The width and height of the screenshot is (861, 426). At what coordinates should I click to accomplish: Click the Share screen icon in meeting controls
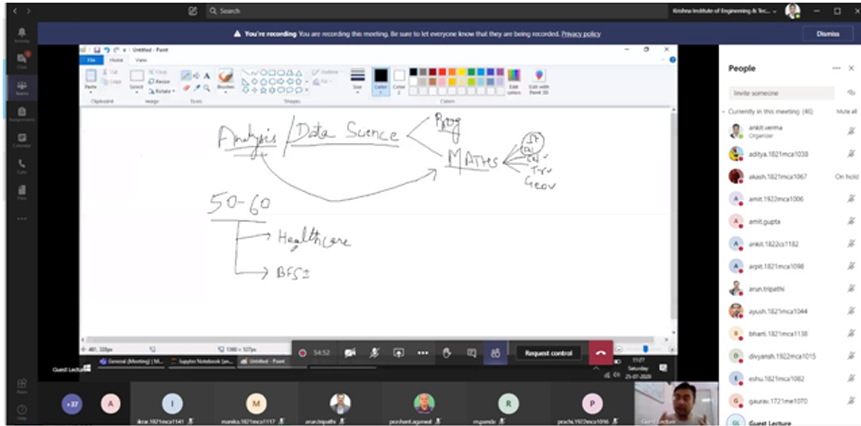pyautogui.click(x=398, y=353)
